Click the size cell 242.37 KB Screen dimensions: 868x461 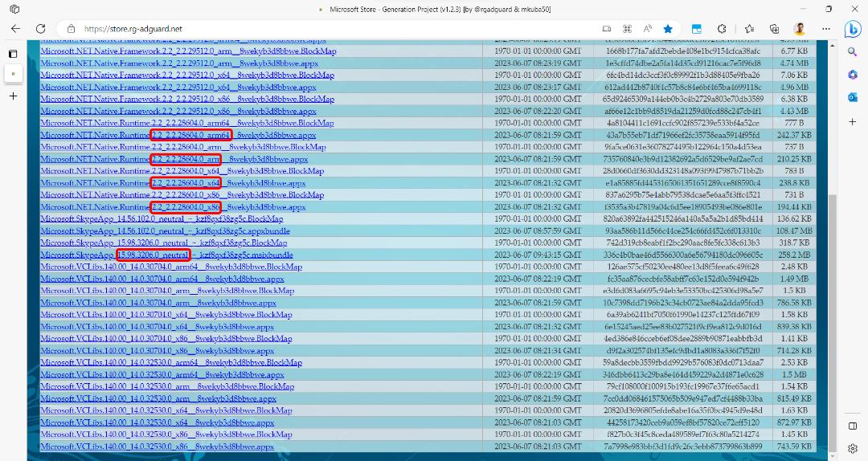794,135
